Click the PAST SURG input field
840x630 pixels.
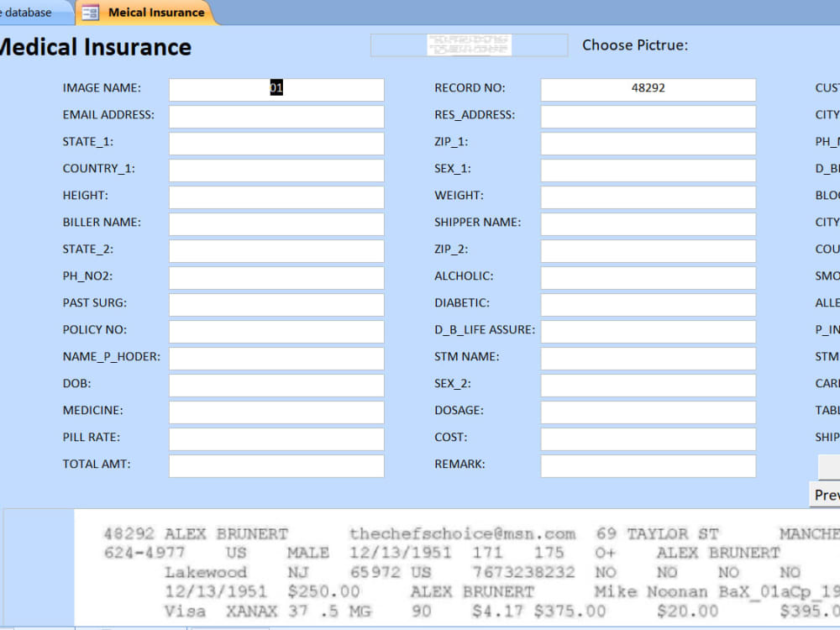click(x=276, y=305)
